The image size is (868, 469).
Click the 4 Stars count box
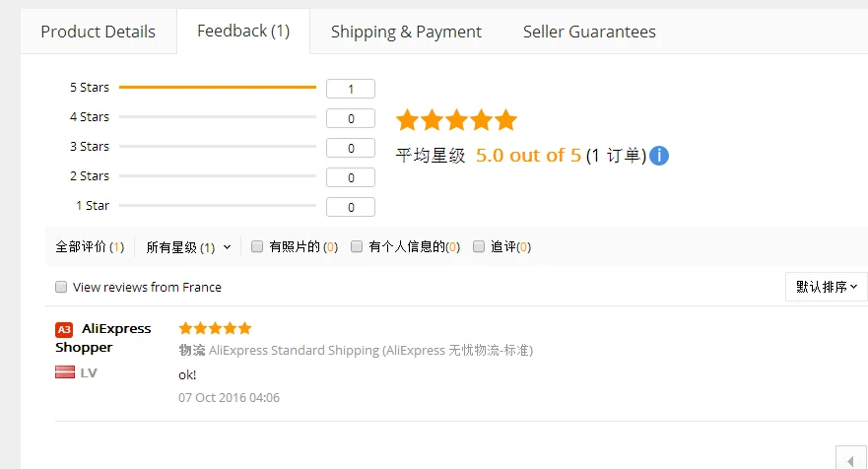pos(351,118)
